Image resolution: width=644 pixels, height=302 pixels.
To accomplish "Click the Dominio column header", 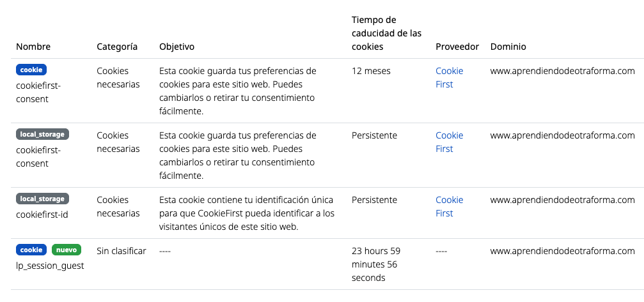I will pos(508,47).
